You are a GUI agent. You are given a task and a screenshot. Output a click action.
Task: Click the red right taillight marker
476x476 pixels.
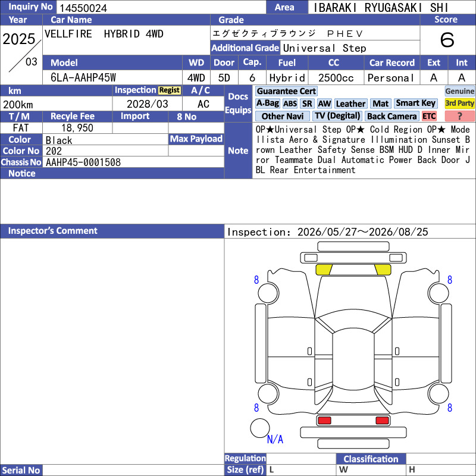click(382, 421)
